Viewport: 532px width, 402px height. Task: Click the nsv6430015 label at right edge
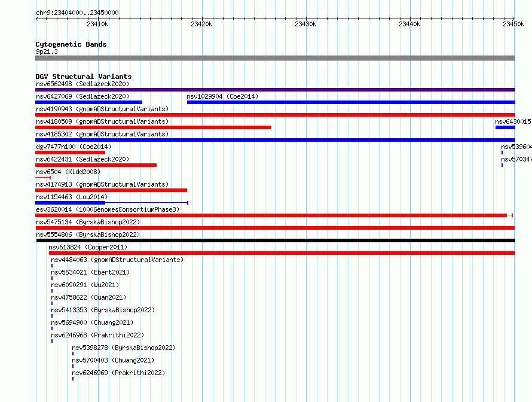point(513,121)
